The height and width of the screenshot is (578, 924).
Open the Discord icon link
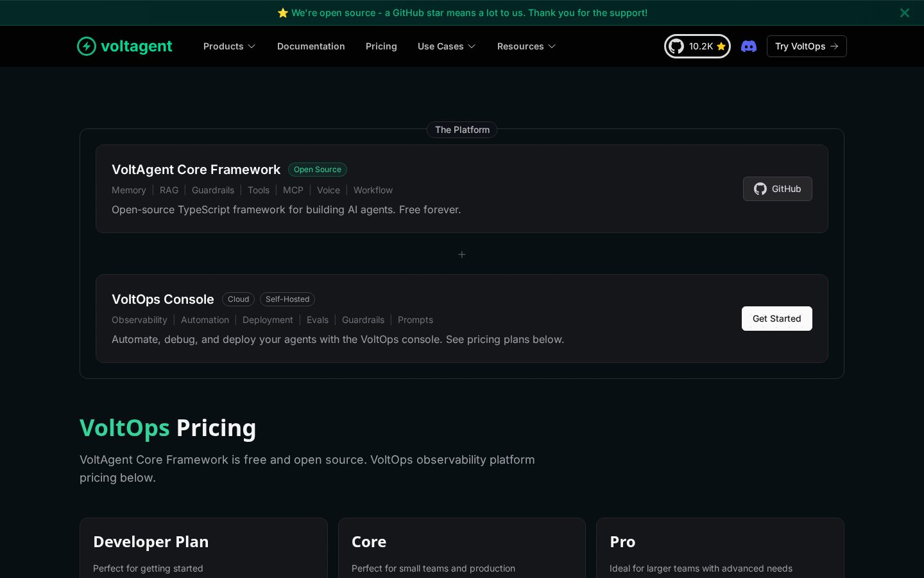[x=749, y=46]
